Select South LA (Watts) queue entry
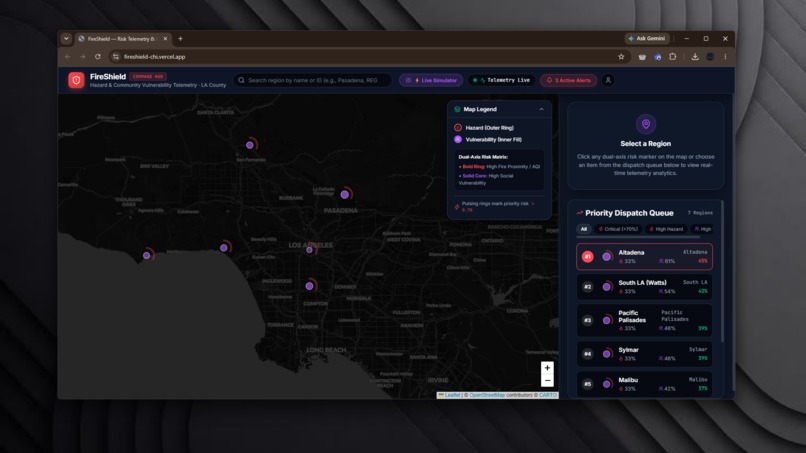The image size is (806, 453). (x=645, y=287)
